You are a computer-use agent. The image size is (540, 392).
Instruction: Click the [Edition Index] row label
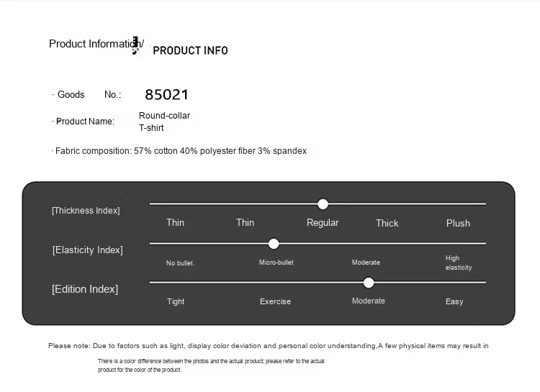point(85,289)
